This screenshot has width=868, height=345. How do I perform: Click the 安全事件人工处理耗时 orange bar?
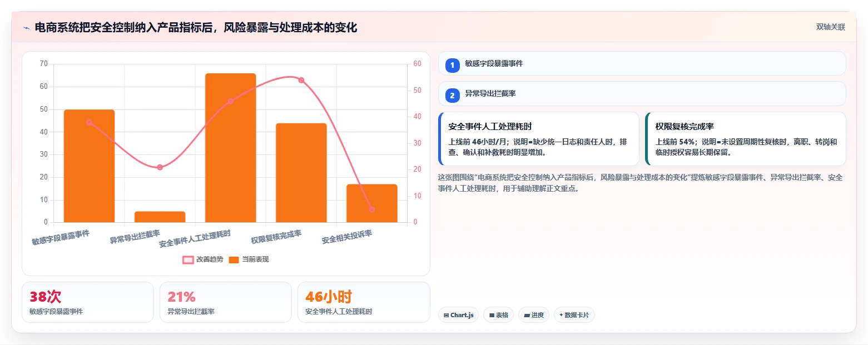pos(231,148)
